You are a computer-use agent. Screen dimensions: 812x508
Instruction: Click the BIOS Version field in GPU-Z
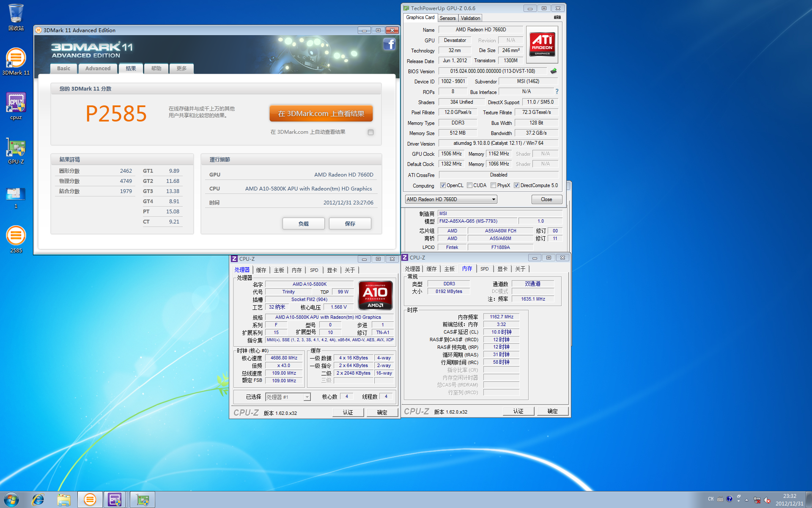click(x=492, y=71)
